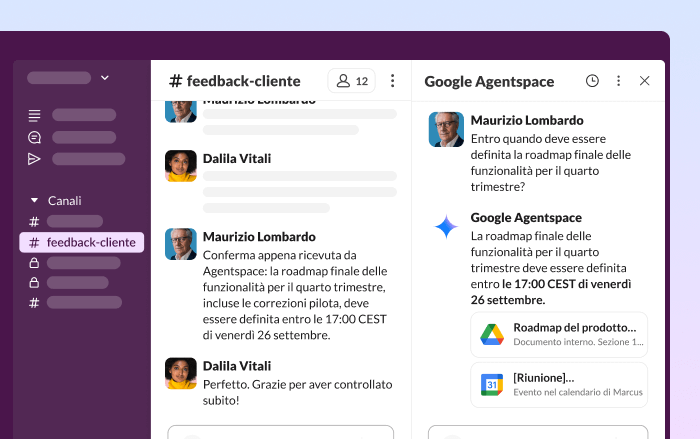Screen dimensions: 700x439
Task: Click the channel message input field
Action: [x=280, y=432]
